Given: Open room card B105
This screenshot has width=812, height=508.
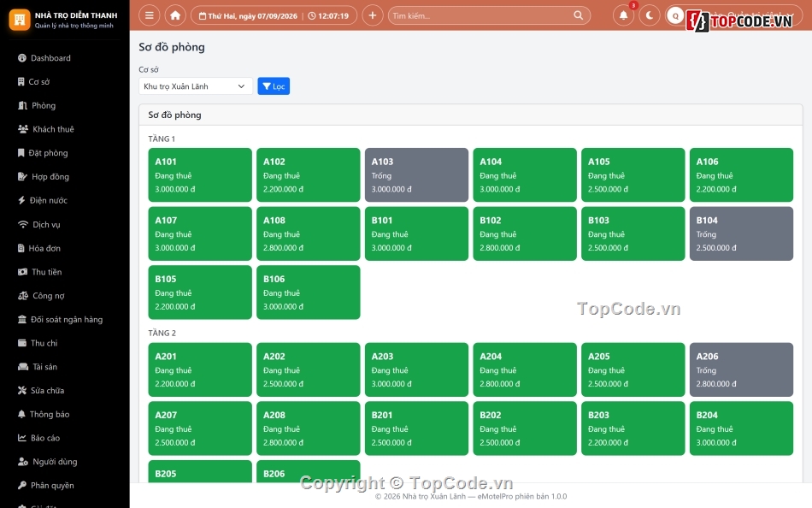Looking at the screenshot, I should click(x=200, y=292).
